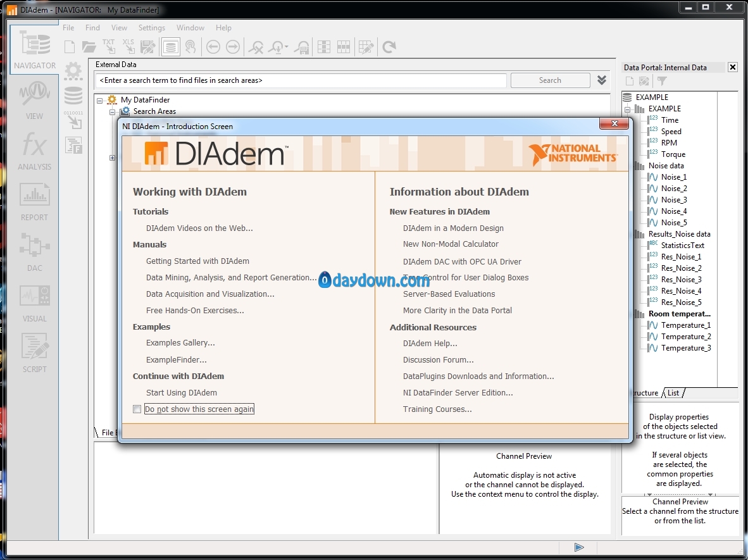Select the Noise_3 channel
Screen dimensions: 748x560
pos(673,200)
